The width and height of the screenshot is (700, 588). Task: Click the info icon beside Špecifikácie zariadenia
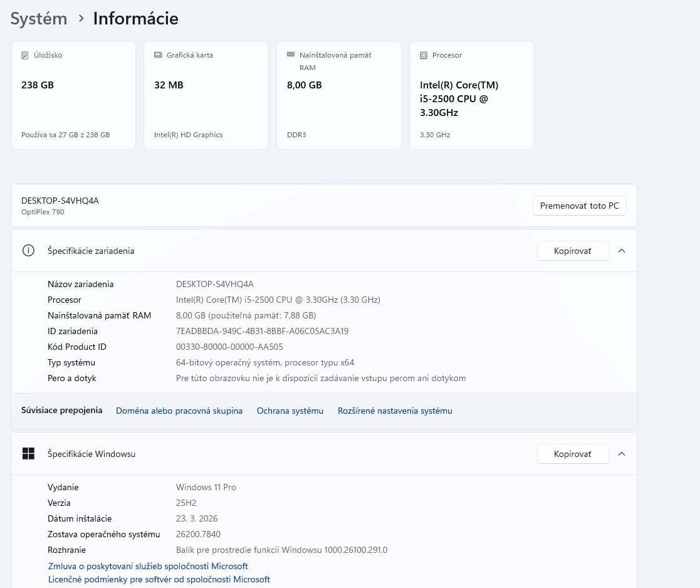coord(28,251)
